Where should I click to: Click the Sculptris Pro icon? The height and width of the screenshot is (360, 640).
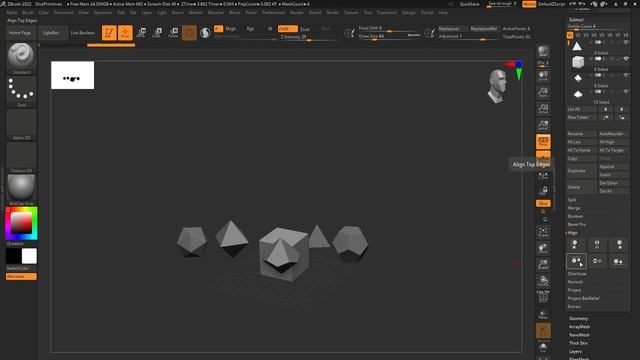coord(205,33)
